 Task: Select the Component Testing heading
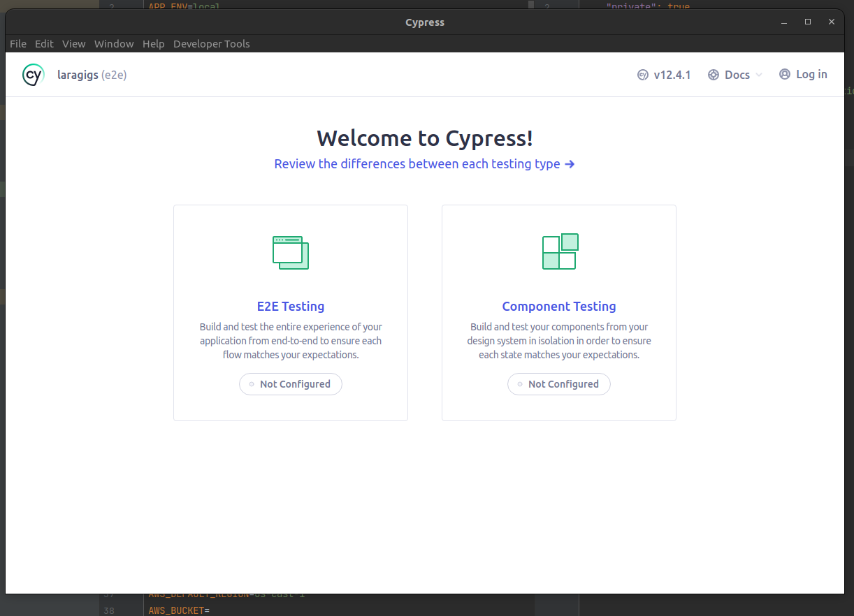click(559, 306)
